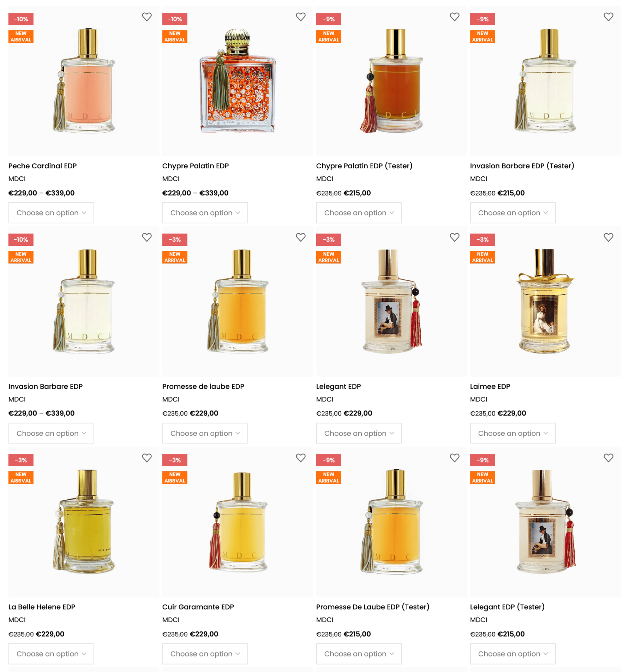
Task: Open option dropdown for Promesse De Laube EDP (Tester)
Action: (x=359, y=654)
